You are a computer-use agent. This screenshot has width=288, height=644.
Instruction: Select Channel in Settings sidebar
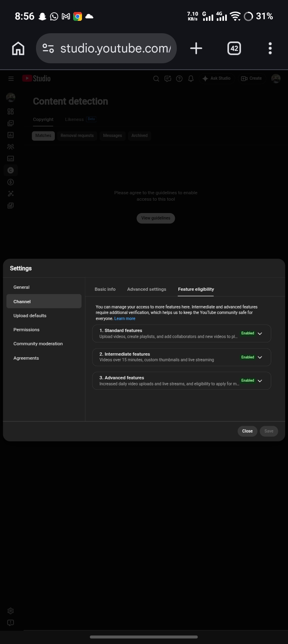click(44, 302)
